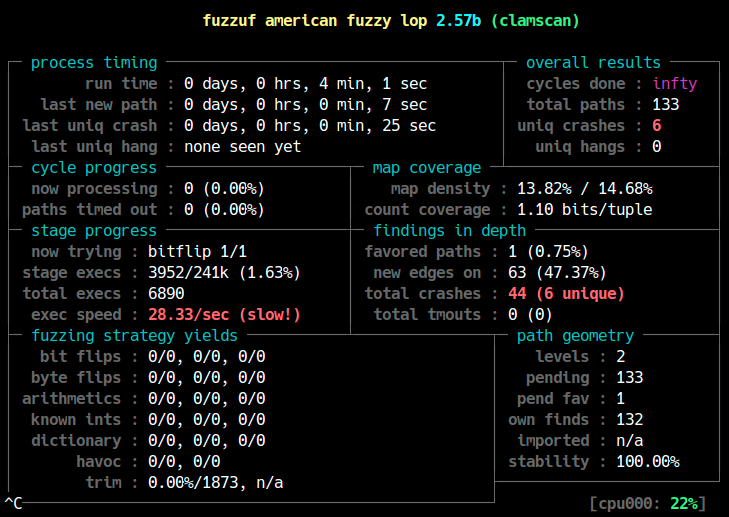Click trim value '0.00%/1873, n/a'
The image size is (729, 517).
(215, 483)
